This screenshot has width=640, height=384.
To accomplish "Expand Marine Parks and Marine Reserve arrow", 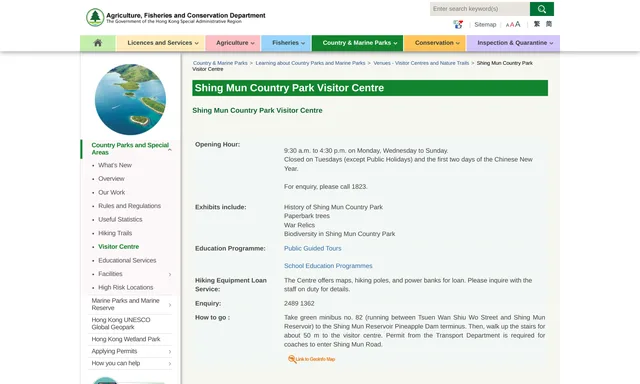I will tap(170, 305).
